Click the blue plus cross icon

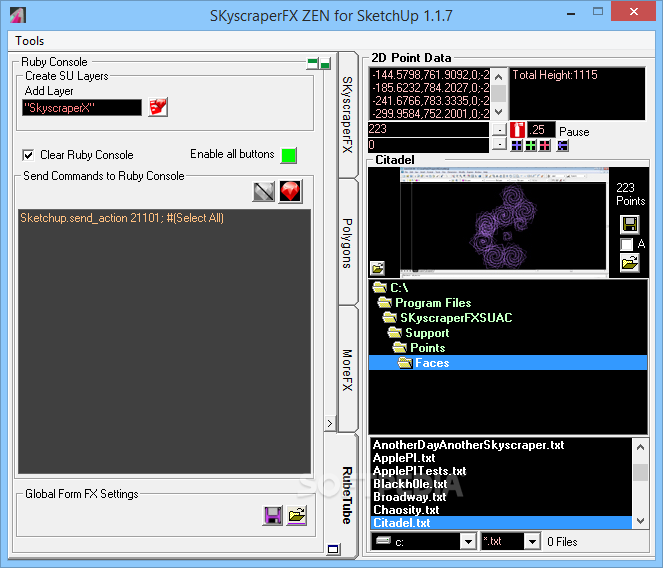(517, 146)
